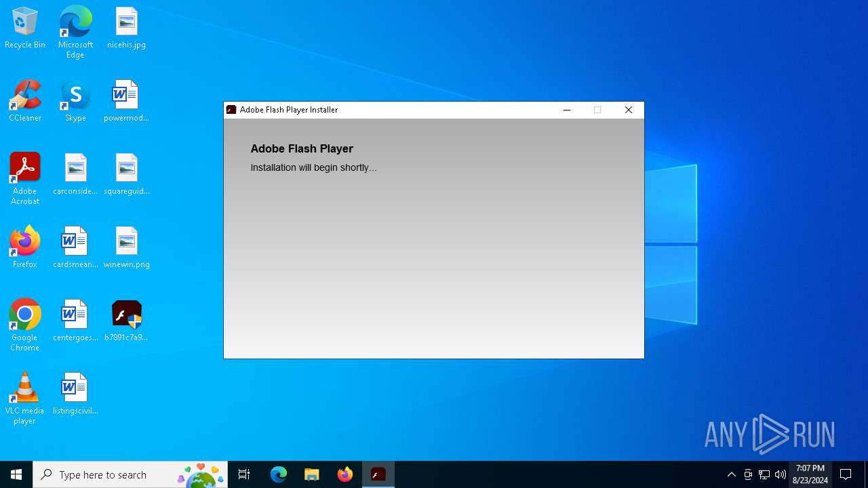Image resolution: width=868 pixels, height=488 pixels.
Task: Select the Adobe Acrobat desktop shortcut
Action: pos(25,179)
